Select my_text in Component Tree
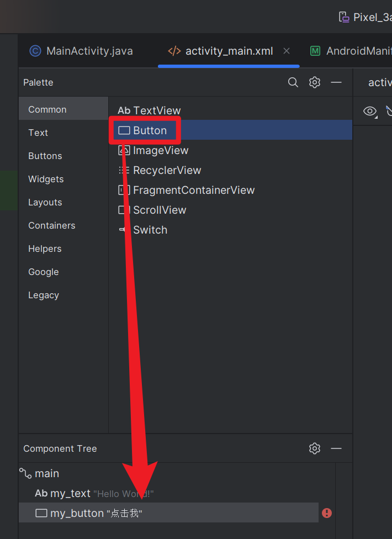 pyautogui.click(x=70, y=493)
